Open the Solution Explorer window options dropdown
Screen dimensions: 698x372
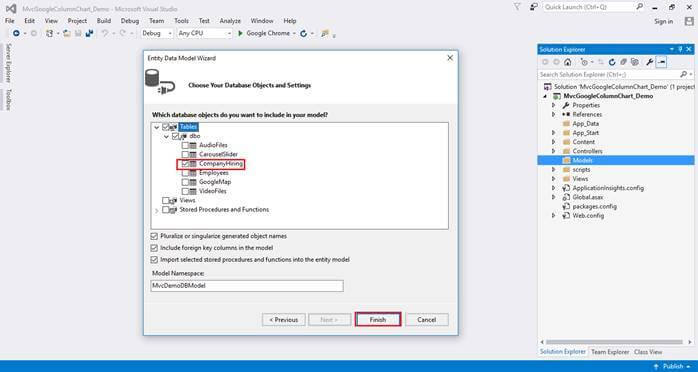672,49
